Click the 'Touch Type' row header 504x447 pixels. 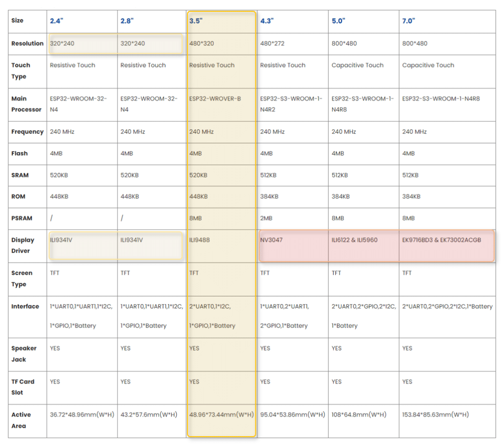click(x=21, y=71)
